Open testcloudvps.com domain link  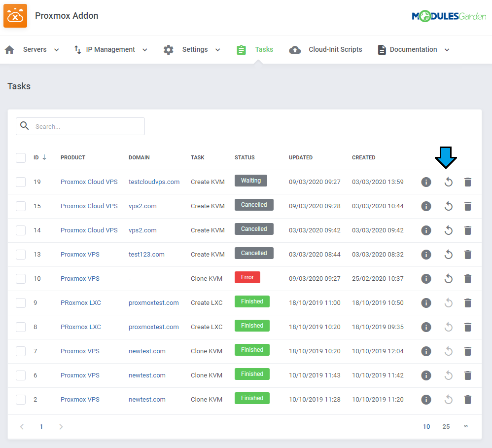pyautogui.click(x=154, y=182)
